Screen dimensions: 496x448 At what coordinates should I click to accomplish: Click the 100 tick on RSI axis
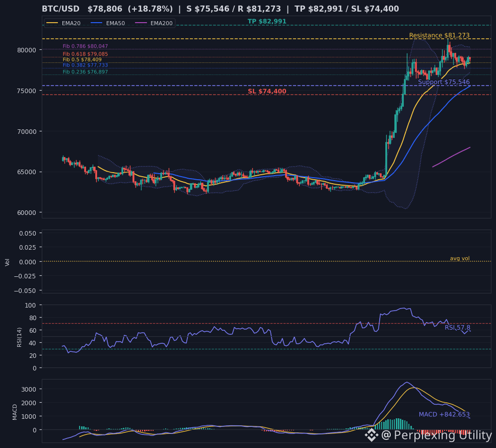[x=31, y=306]
